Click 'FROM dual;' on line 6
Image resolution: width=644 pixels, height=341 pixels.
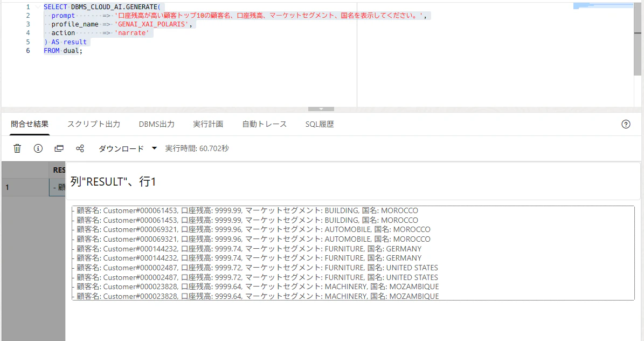(x=63, y=51)
